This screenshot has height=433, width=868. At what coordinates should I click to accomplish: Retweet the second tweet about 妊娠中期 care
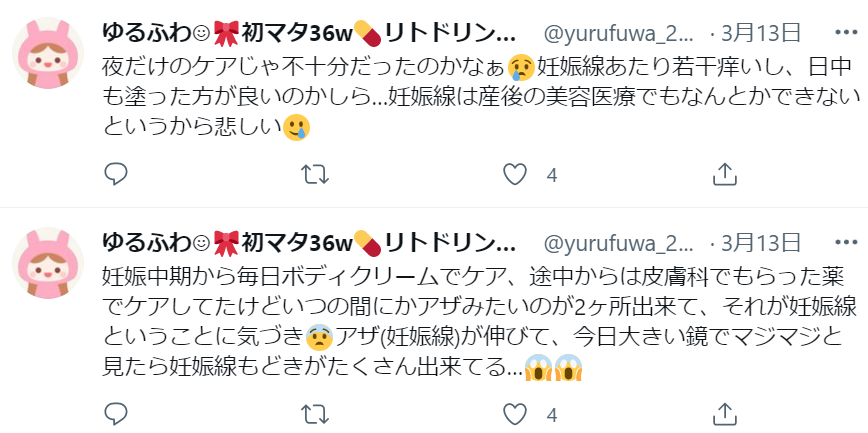tap(315, 414)
